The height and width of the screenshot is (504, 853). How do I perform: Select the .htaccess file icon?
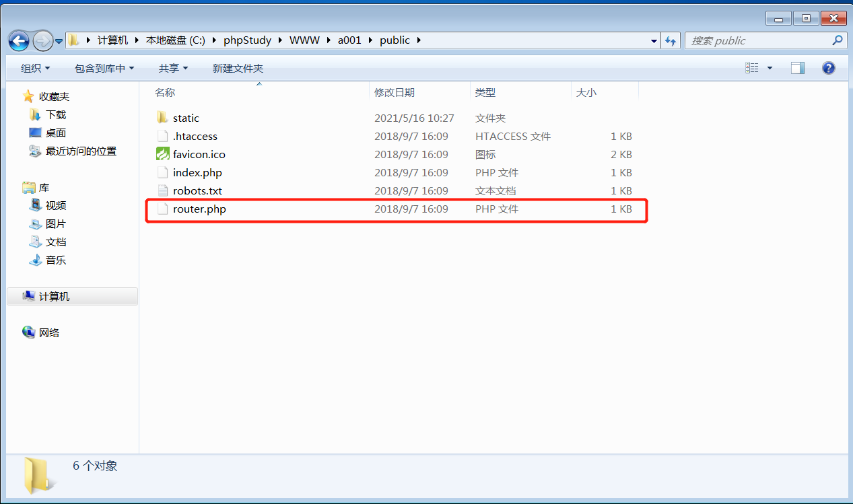162,136
